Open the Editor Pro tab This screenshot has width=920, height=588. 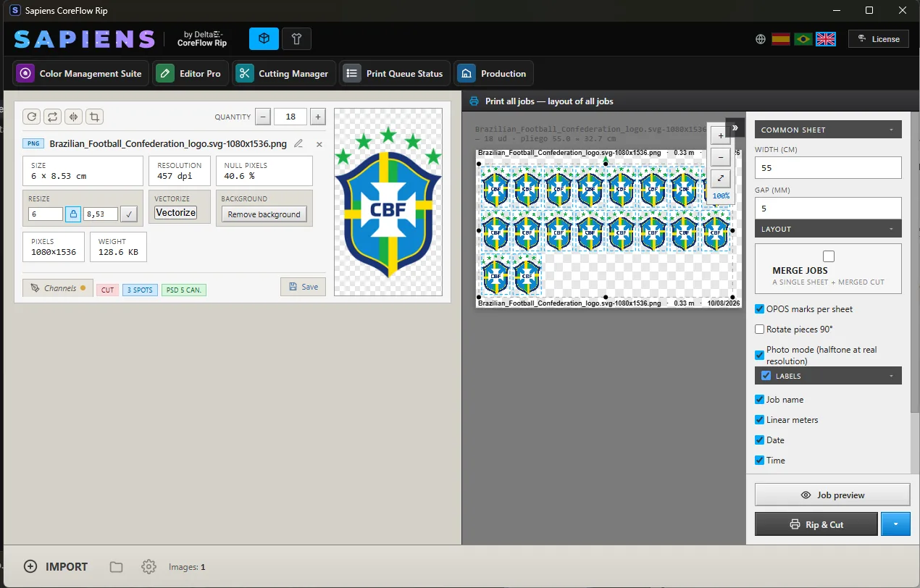coord(191,74)
